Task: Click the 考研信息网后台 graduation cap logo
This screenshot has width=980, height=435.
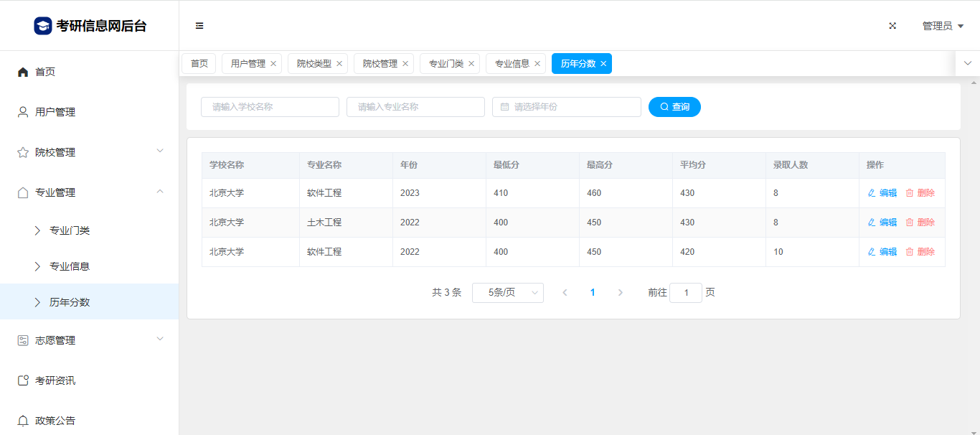Action: point(43,26)
